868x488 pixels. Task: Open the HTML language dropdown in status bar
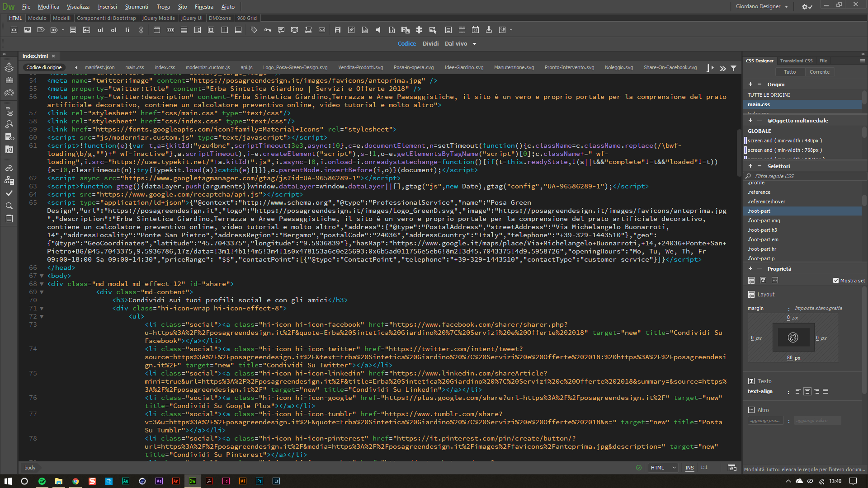[x=663, y=468]
